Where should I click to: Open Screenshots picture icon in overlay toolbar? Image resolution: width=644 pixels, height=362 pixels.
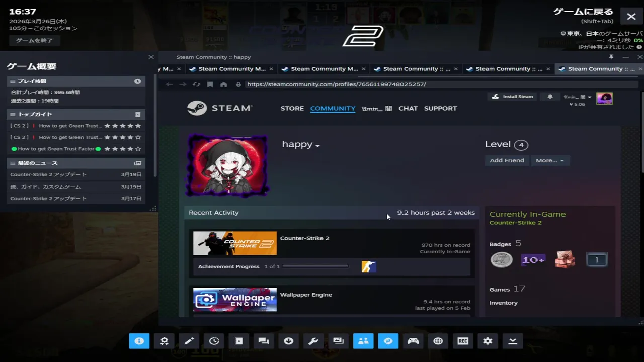tap(338, 341)
